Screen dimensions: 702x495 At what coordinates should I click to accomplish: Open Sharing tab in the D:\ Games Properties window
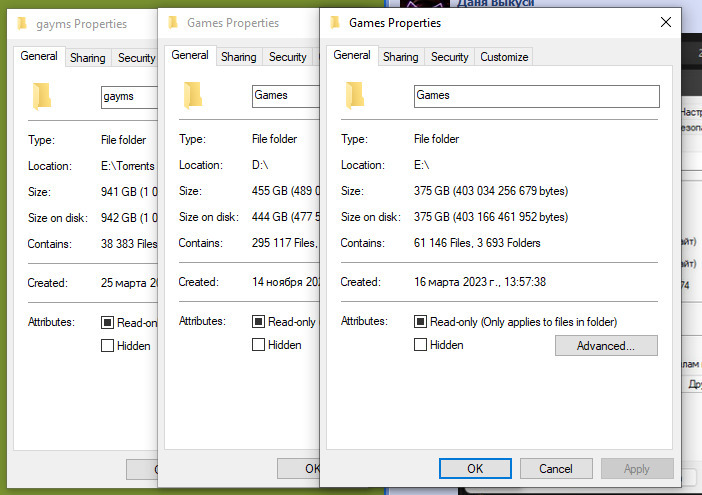click(x=239, y=57)
